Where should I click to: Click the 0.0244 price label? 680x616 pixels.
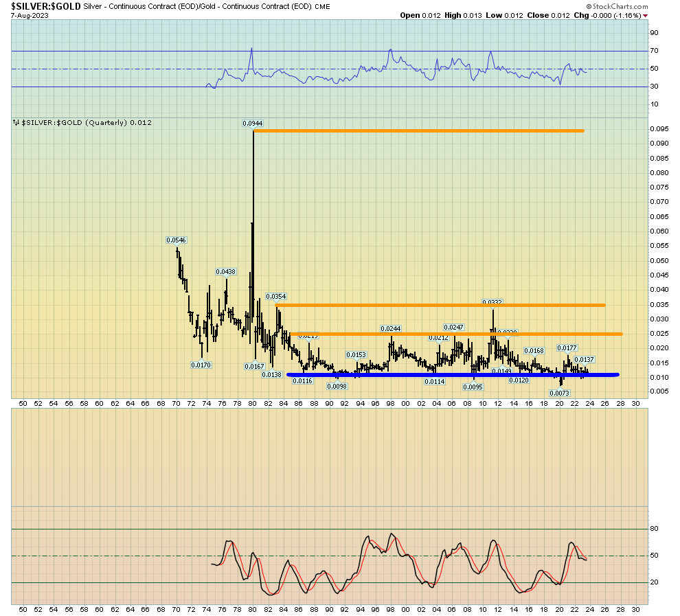tap(391, 329)
